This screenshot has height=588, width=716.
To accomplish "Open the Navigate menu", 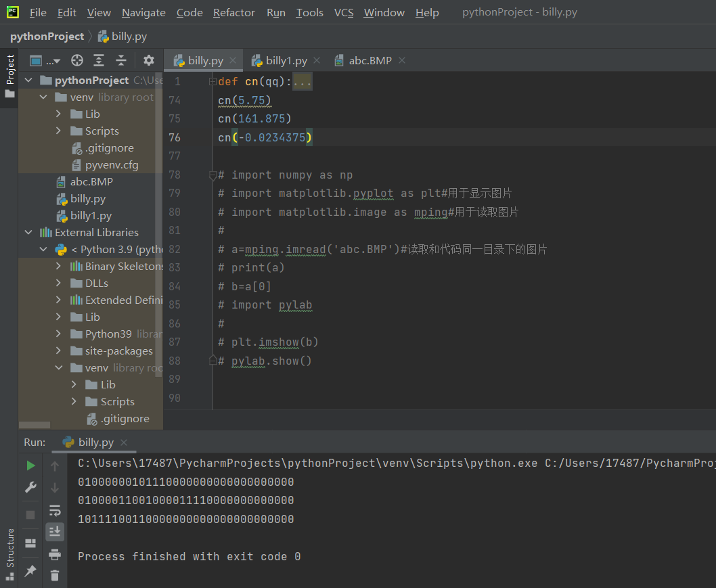I will (143, 13).
